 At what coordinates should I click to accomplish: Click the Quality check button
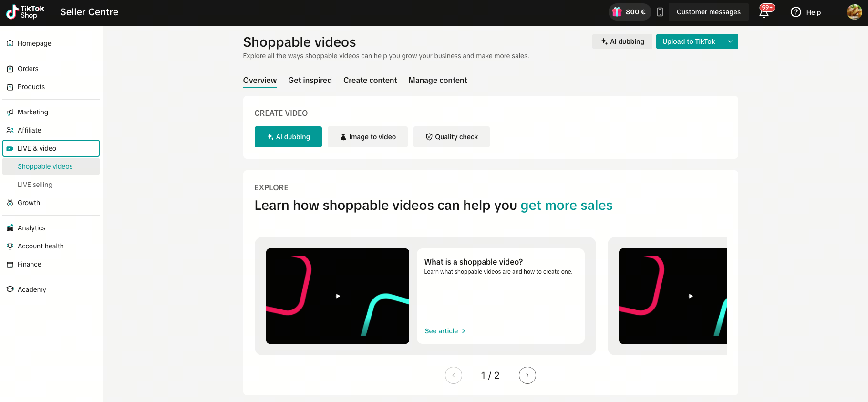point(452,137)
